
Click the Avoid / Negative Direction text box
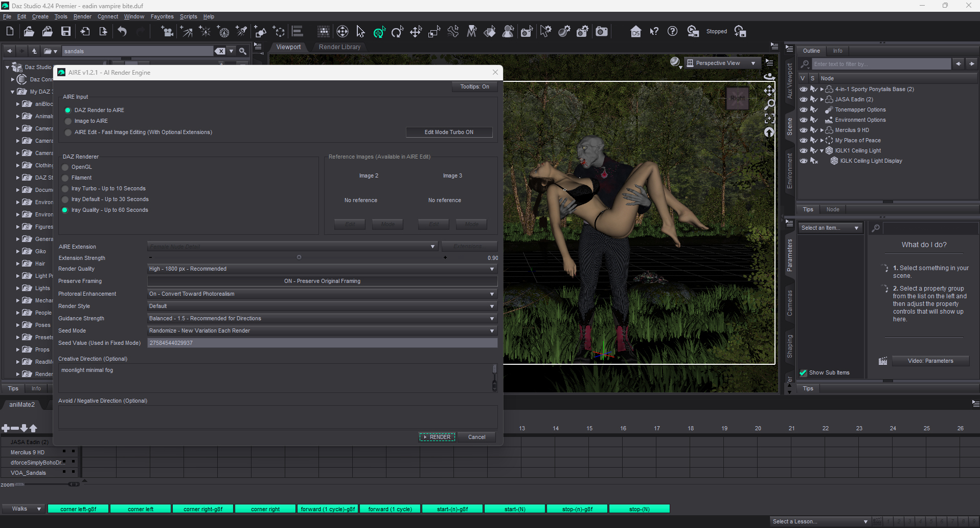click(278, 417)
